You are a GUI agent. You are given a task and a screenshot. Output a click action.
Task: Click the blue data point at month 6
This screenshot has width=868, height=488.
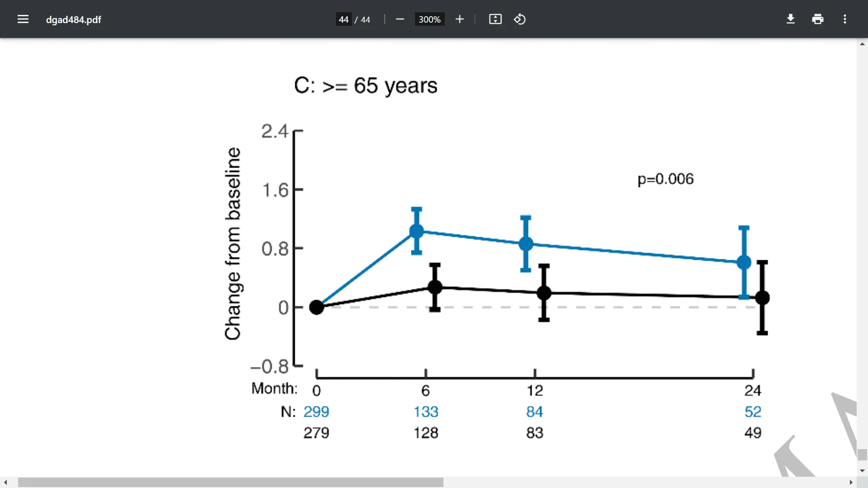(416, 231)
